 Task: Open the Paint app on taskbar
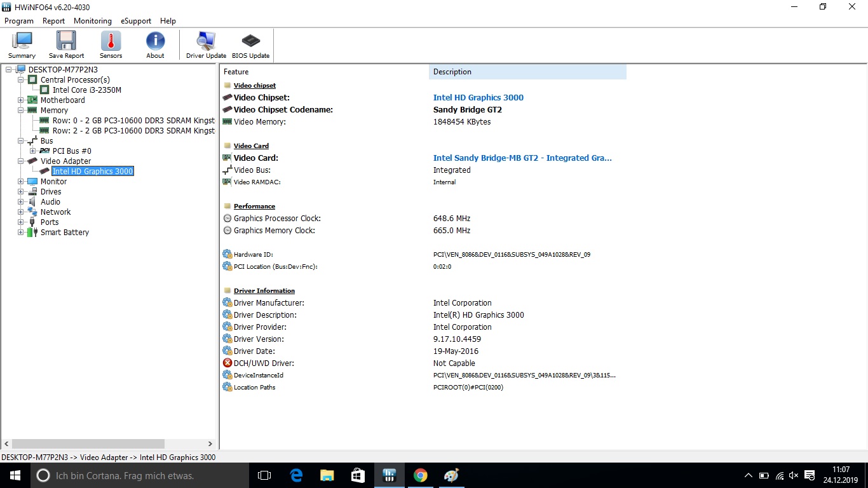point(451,475)
